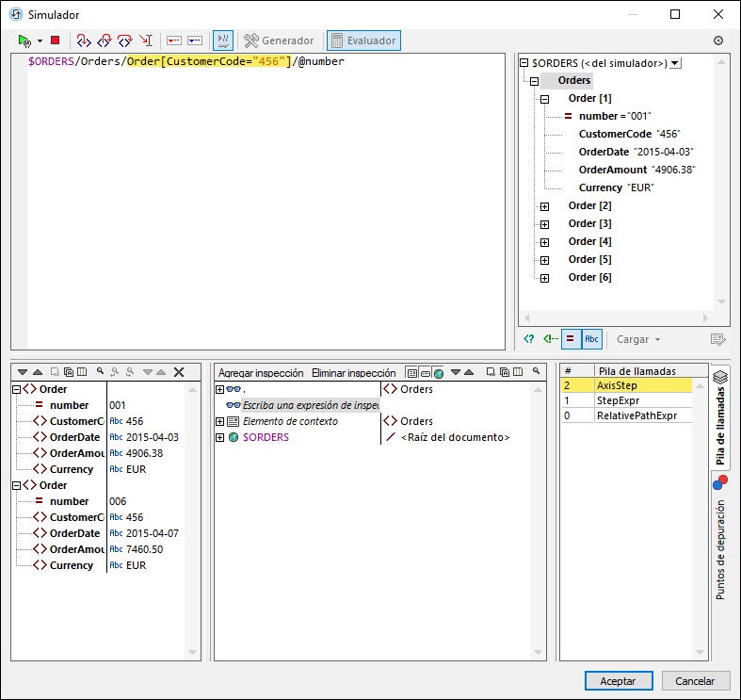This screenshot has height=700, width=741.
Task: Clear results with the X icon
Action: point(179,372)
